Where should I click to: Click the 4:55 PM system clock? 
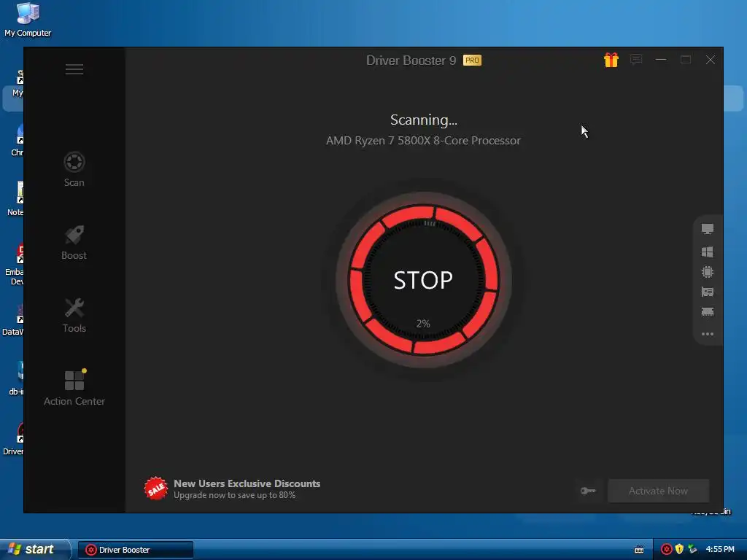tap(720, 550)
